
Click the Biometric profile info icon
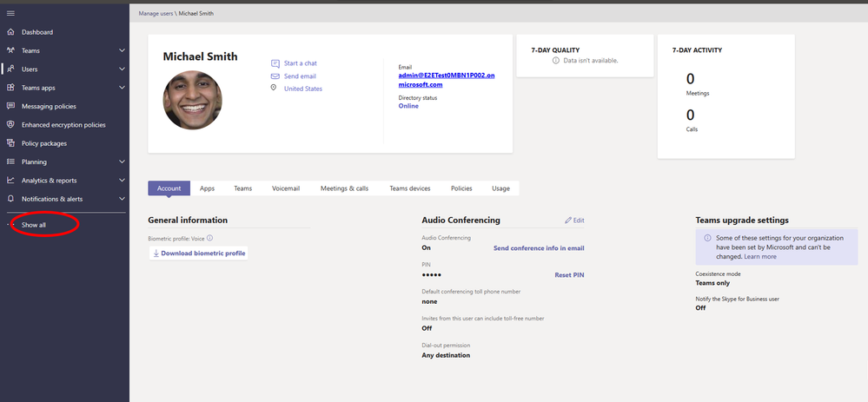point(209,238)
